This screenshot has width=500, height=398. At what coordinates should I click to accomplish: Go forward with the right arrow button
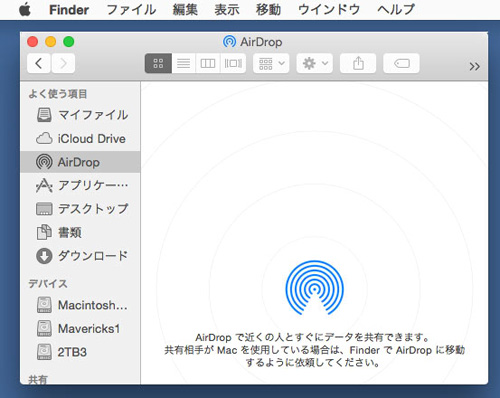[x=63, y=63]
